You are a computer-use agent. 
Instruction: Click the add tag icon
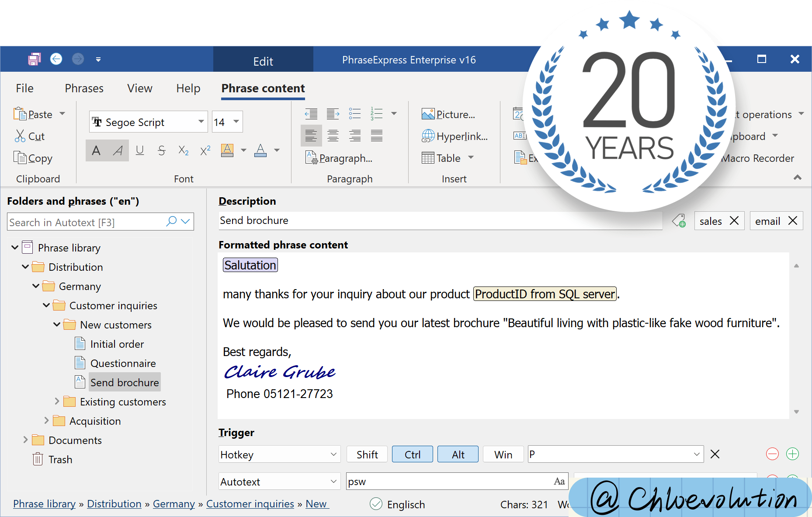point(679,220)
